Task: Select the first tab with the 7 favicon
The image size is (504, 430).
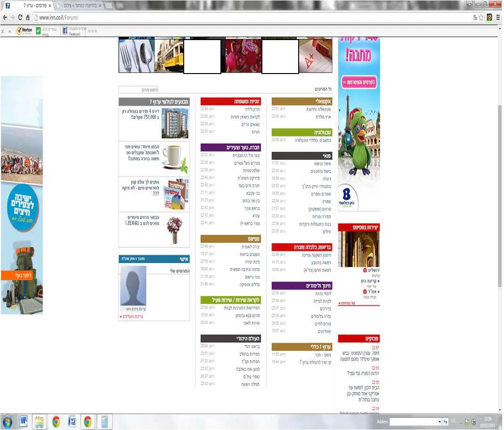Action: pos(27,6)
